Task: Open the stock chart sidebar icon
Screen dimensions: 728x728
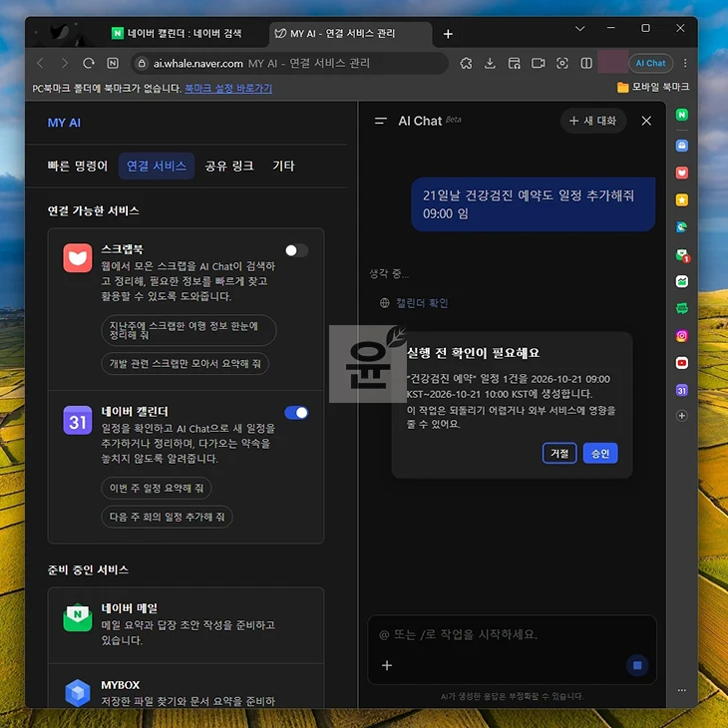Action: pyautogui.click(x=681, y=281)
